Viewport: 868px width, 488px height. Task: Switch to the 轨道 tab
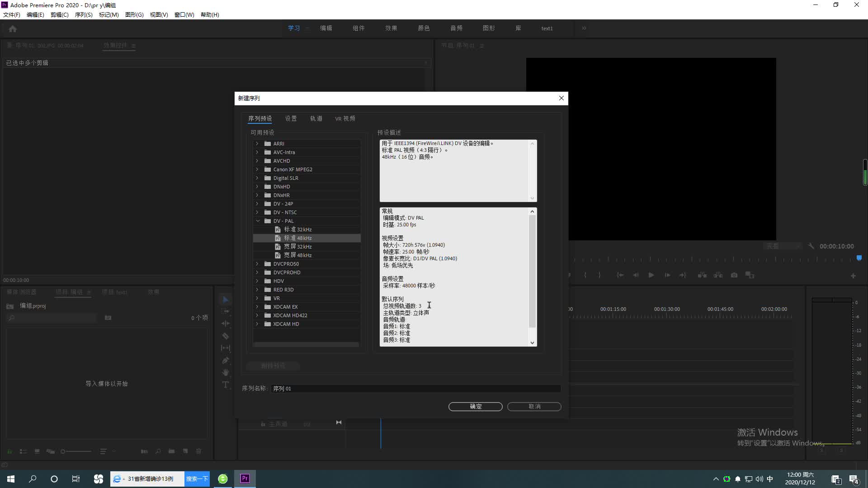(316, 118)
